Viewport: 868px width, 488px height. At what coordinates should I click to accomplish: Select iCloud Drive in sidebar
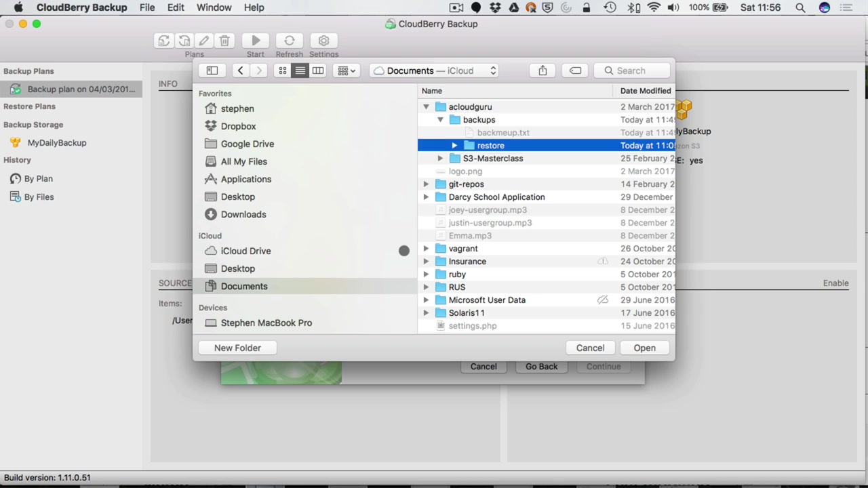245,251
